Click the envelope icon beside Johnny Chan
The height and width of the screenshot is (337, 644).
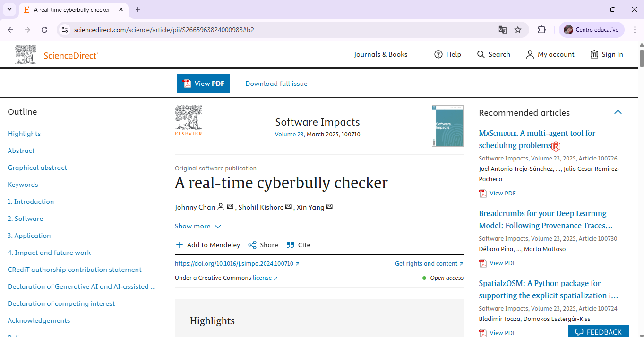[x=230, y=207]
